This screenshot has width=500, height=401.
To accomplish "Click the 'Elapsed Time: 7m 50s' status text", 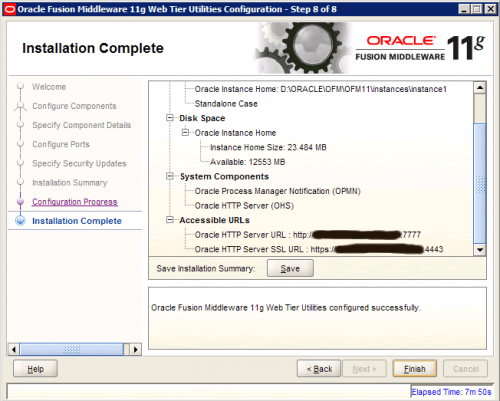I will tap(451, 392).
